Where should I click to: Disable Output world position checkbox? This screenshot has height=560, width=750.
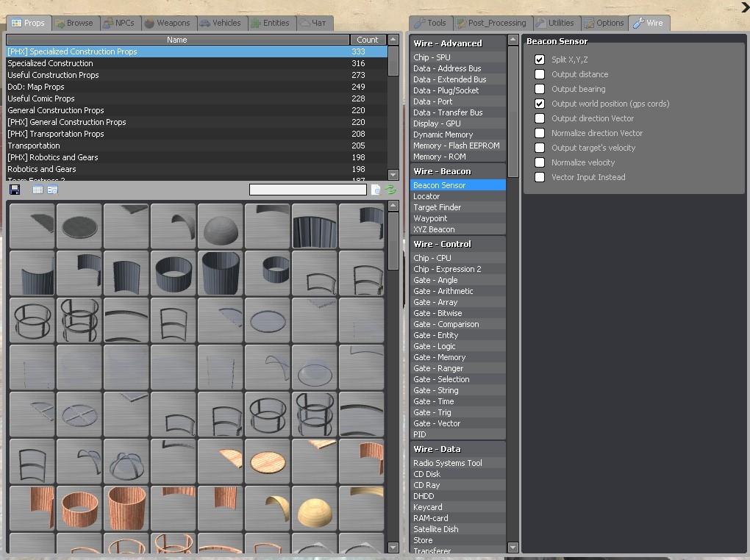tap(540, 104)
